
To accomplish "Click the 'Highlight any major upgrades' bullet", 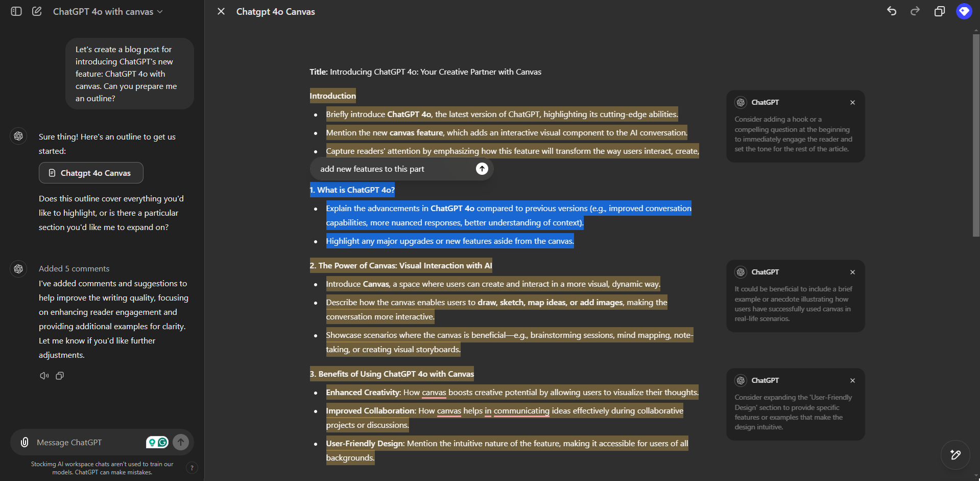I will tap(450, 241).
